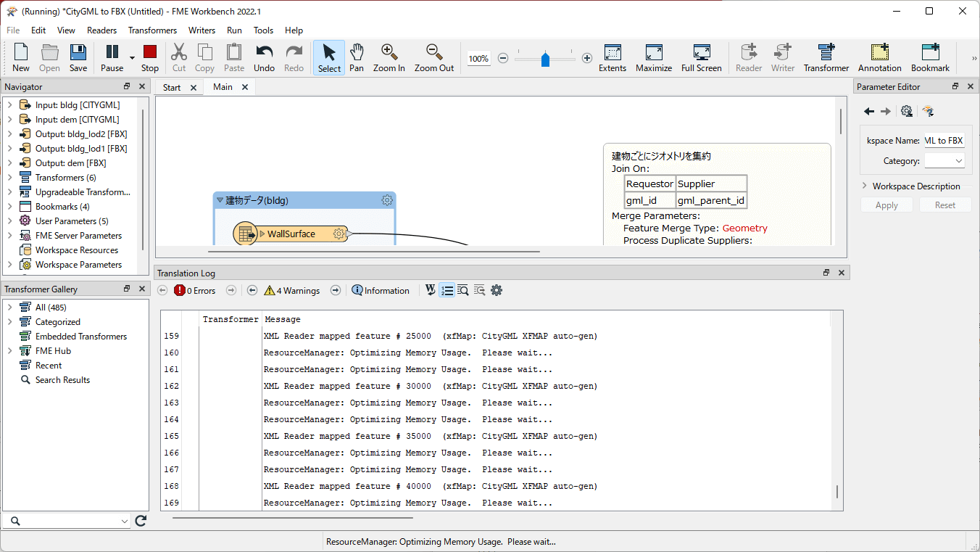Open Parameter Editor help icon

pos(928,111)
